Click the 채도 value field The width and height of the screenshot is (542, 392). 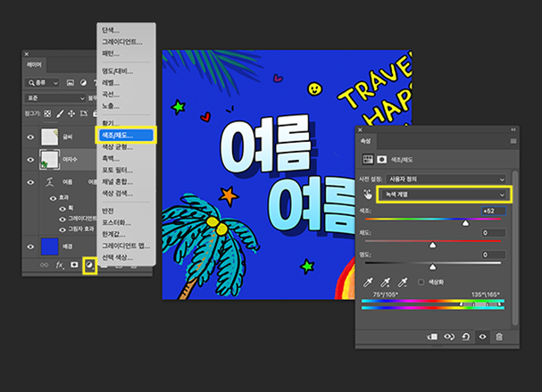click(494, 233)
